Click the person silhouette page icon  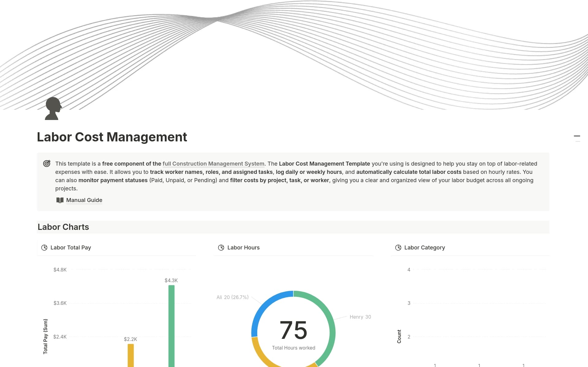tap(53, 108)
